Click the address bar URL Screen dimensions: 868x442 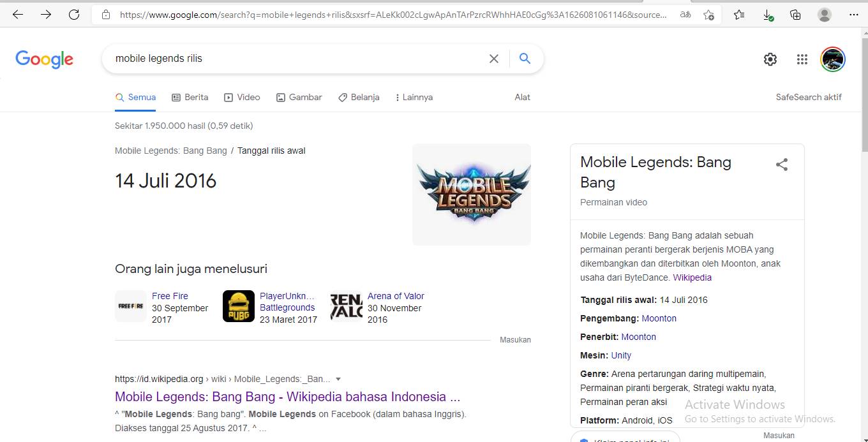point(393,14)
